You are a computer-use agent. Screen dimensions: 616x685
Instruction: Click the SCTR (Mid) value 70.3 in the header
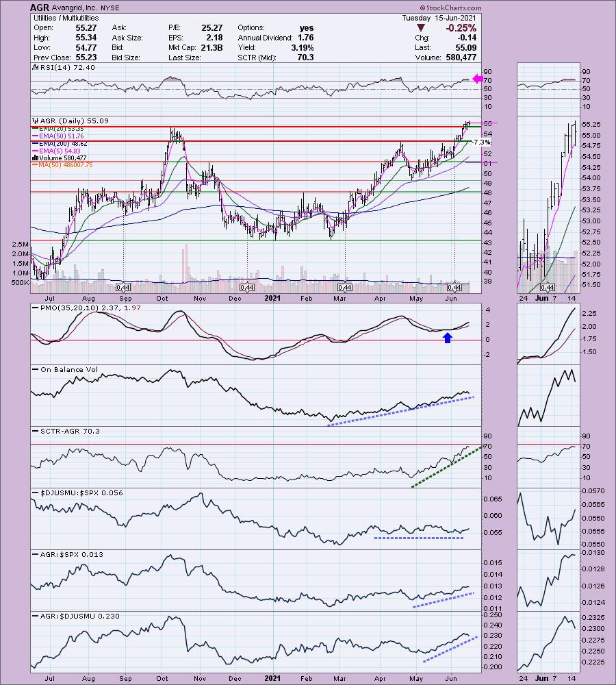click(x=305, y=58)
